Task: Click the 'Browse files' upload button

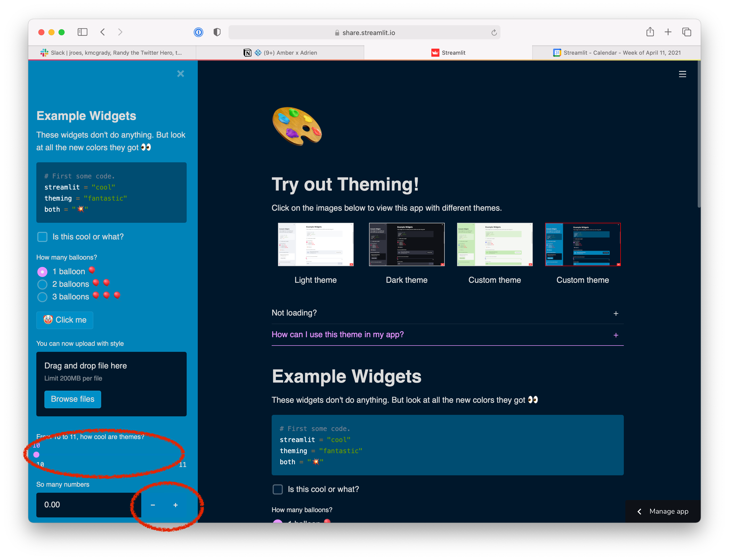Action: coord(73,399)
